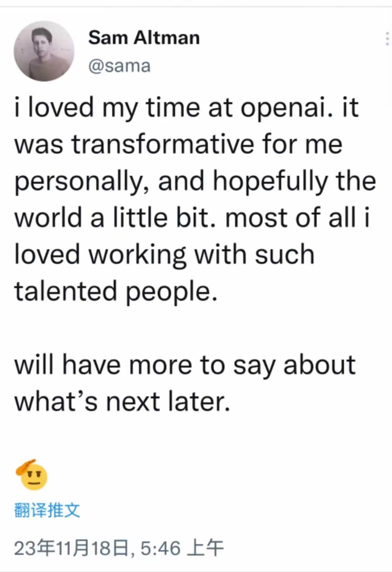
Task: Open Sam Altman's profile via display name
Action: (144, 37)
